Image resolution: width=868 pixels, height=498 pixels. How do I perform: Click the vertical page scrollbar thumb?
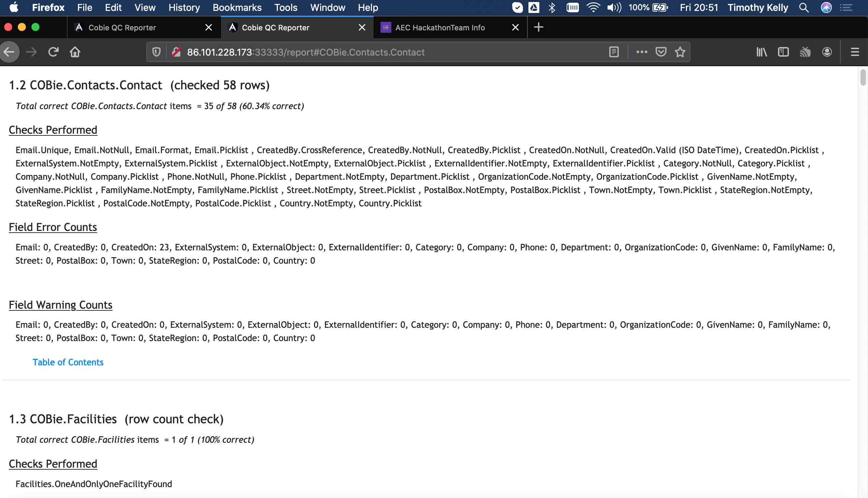tap(863, 77)
